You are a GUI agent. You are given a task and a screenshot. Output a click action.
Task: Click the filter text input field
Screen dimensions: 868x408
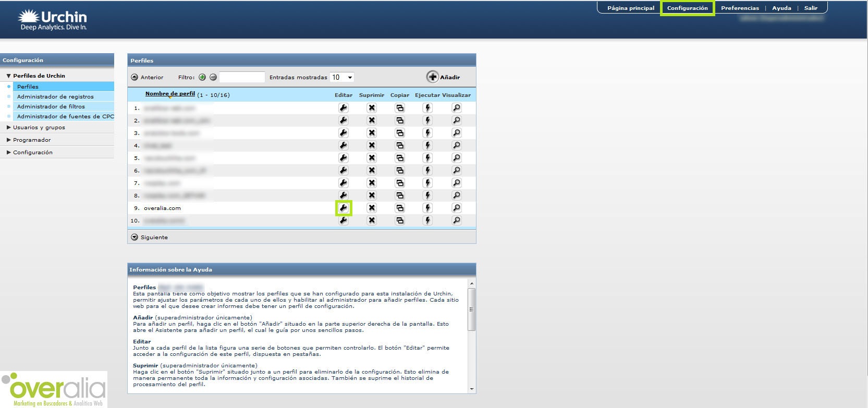click(x=242, y=77)
